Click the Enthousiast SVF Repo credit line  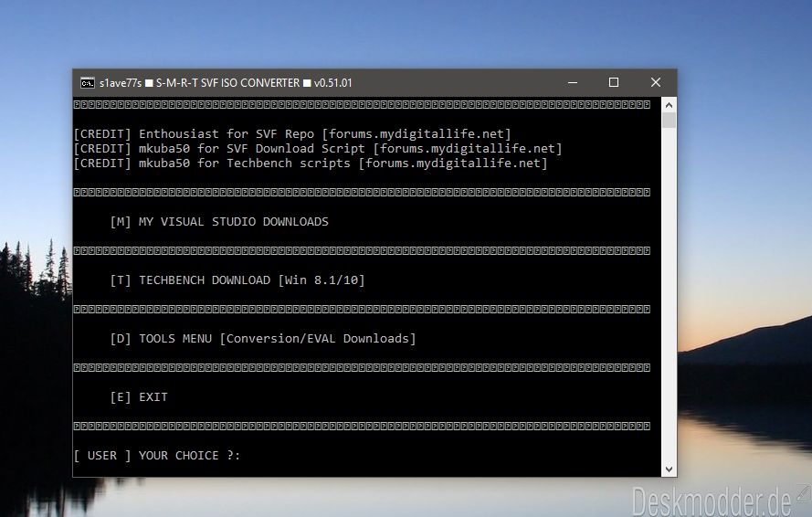[292, 134]
